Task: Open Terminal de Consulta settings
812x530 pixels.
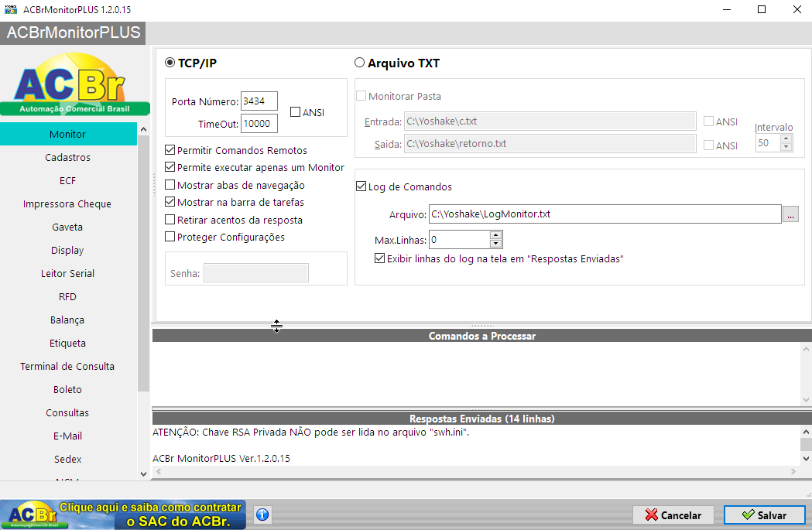Action: click(68, 367)
